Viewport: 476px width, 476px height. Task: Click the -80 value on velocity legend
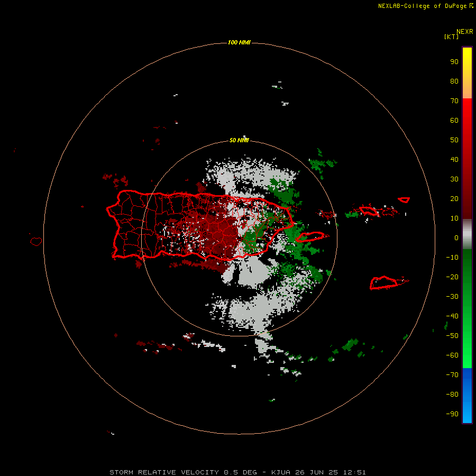click(452, 395)
